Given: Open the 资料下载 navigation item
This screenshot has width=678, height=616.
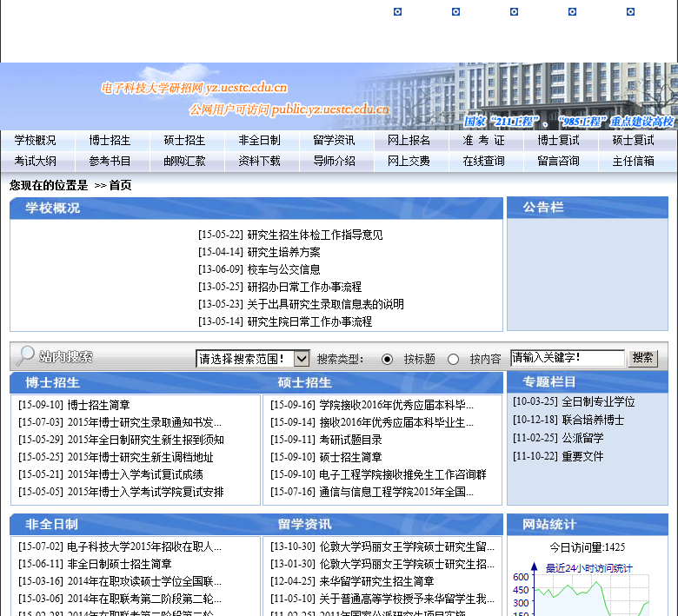Looking at the screenshot, I should coord(260,162).
